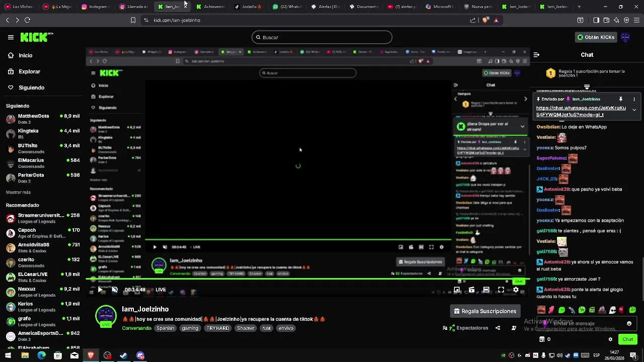The width and height of the screenshot is (644, 362).
Task: Unmute the stream player volume
Action: (x=115, y=290)
